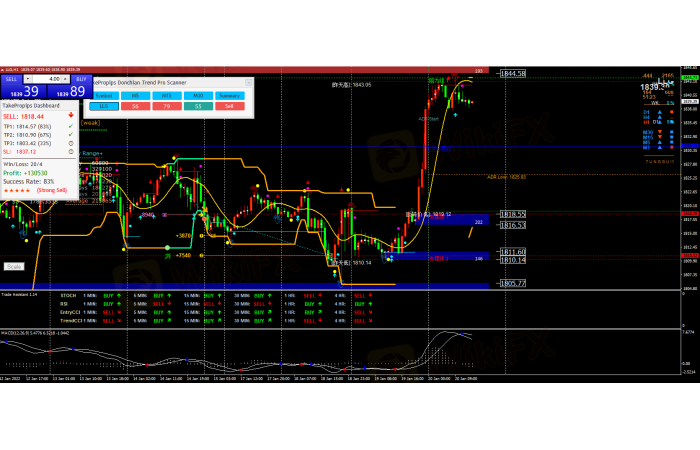Click the 4.00 lot size input field
This screenshot has height=450, width=700.
pyautogui.click(x=47, y=79)
